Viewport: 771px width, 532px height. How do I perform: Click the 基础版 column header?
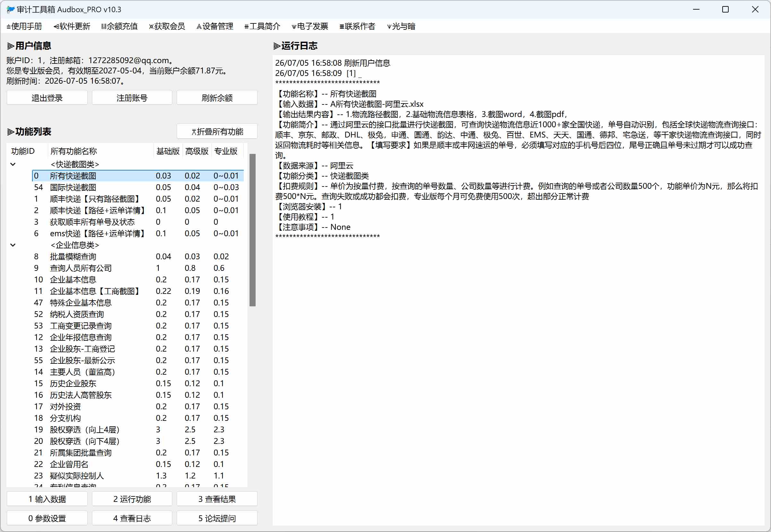point(168,151)
